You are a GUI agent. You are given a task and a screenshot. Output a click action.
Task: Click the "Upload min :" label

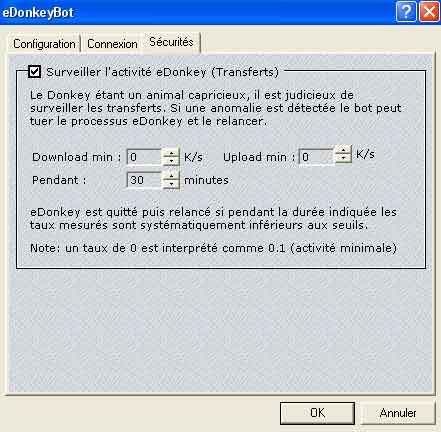click(259, 157)
